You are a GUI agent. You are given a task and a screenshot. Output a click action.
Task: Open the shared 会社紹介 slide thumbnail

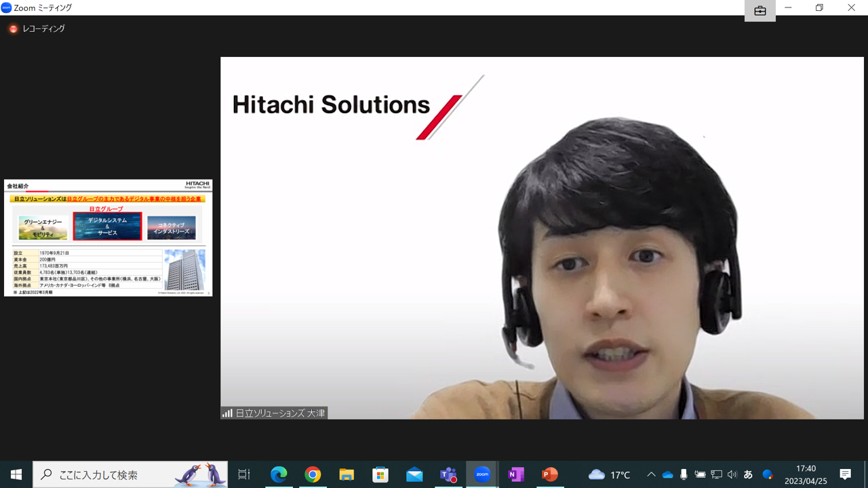tap(108, 238)
